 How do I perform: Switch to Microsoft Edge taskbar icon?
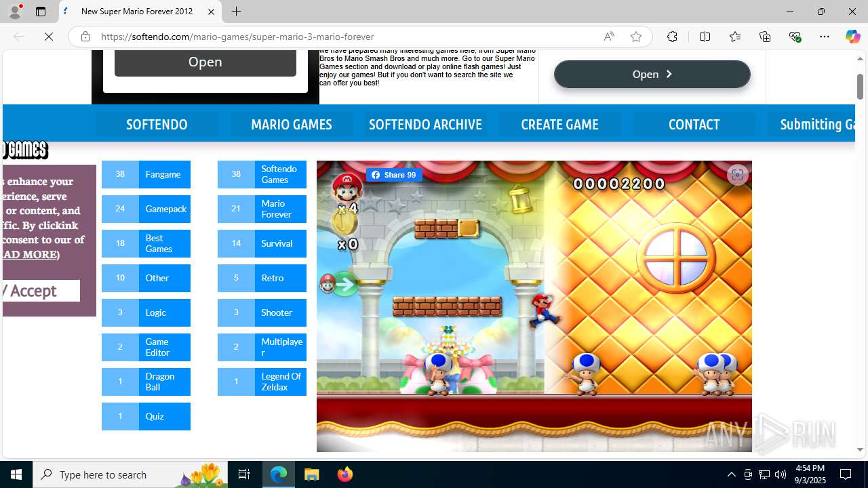279,474
